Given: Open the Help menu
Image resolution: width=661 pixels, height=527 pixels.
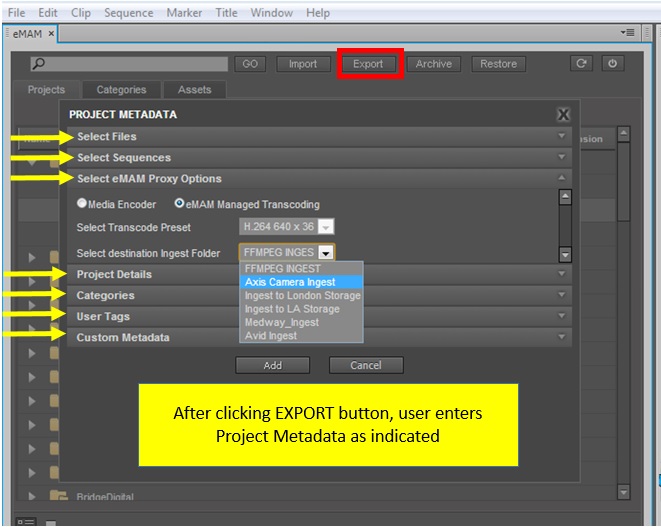Looking at the screenshot, I should tap(318, 13).
